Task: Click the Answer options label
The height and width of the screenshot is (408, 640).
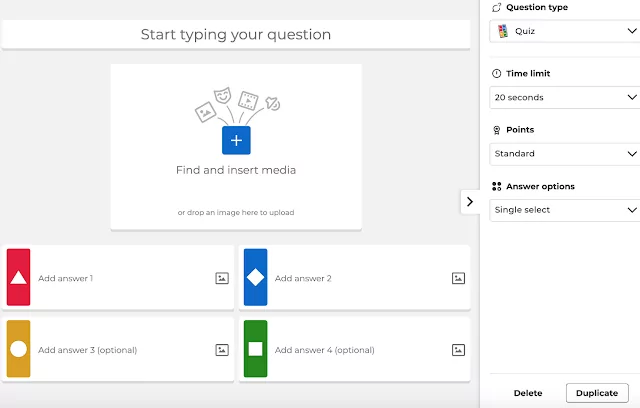Action: (540, 186)
